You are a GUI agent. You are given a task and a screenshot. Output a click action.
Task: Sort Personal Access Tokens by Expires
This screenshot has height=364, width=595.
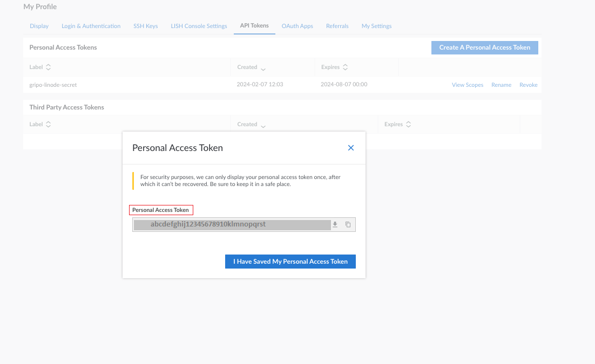coord(345,67)
